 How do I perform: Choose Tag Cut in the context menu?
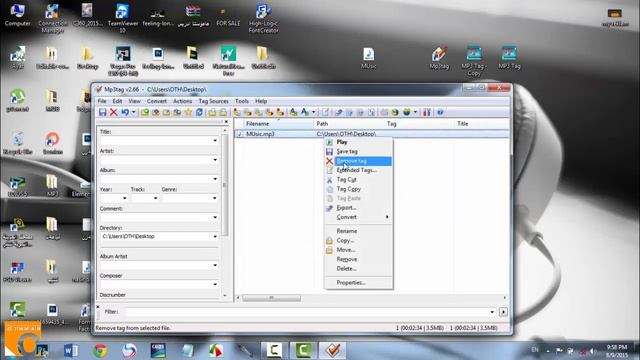(x=358, y=180)
